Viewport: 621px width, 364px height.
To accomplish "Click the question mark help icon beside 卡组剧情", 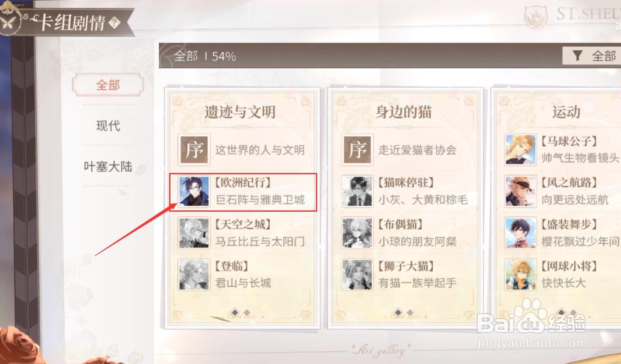I will point(114,22).
